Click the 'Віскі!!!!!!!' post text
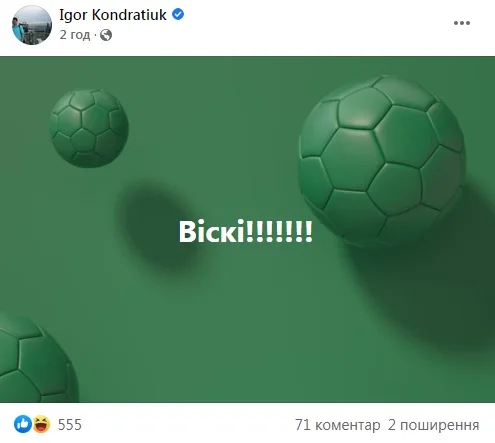Image resolution: width=495 pixels, height=443 pixels. [x=246, y=232]
